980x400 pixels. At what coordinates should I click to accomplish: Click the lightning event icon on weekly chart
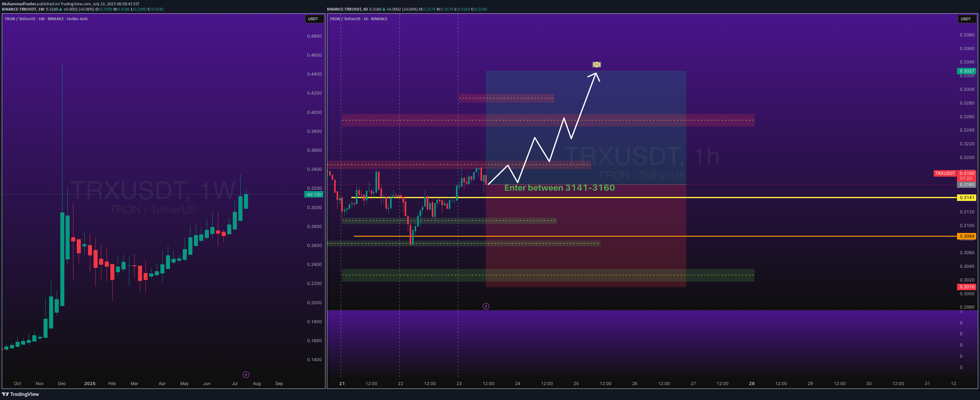(x=246, y=374)
